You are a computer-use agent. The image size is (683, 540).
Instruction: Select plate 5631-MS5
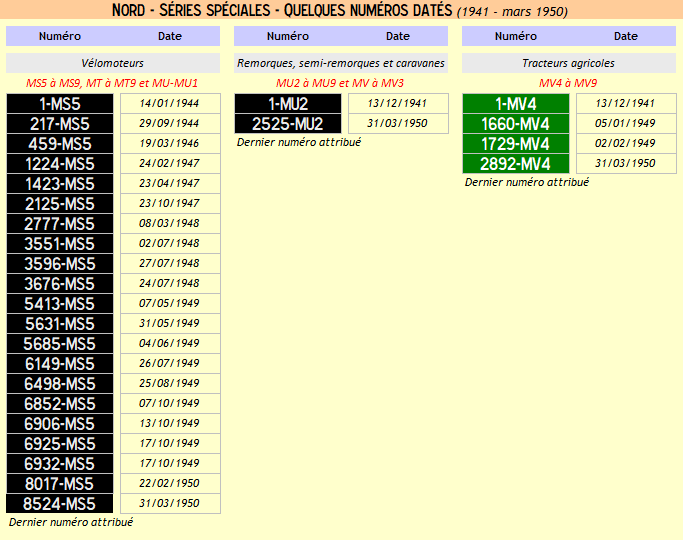coord(60,324)
